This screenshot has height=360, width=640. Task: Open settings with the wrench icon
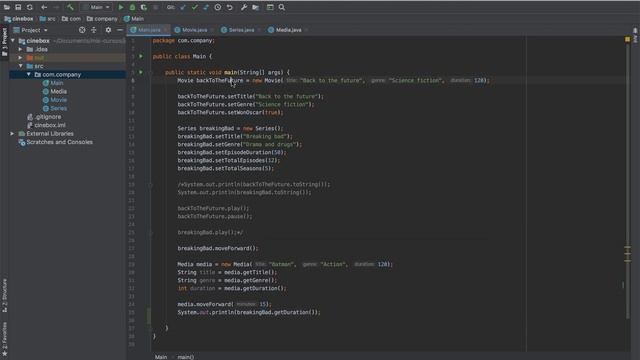tap(244, 7)
